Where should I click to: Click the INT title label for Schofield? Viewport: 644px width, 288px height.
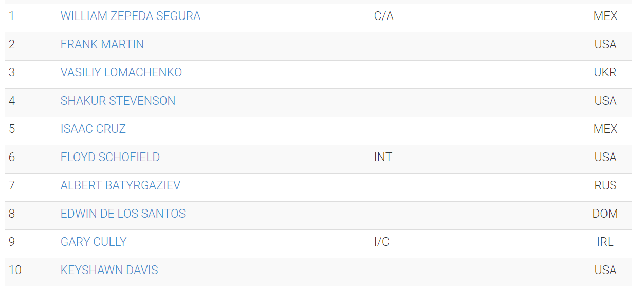coord(383,157)
